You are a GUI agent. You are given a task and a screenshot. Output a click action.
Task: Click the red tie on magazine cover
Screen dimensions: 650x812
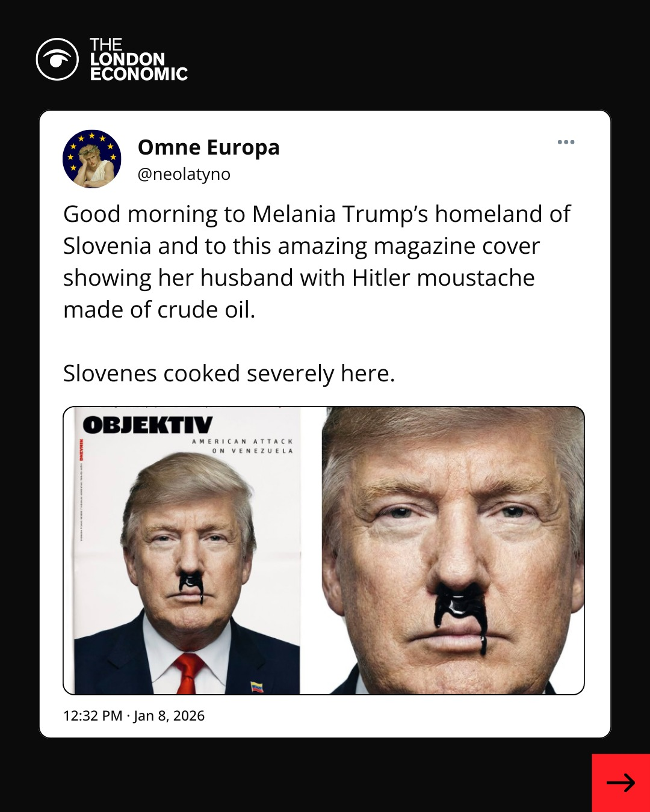pos(188,672)
